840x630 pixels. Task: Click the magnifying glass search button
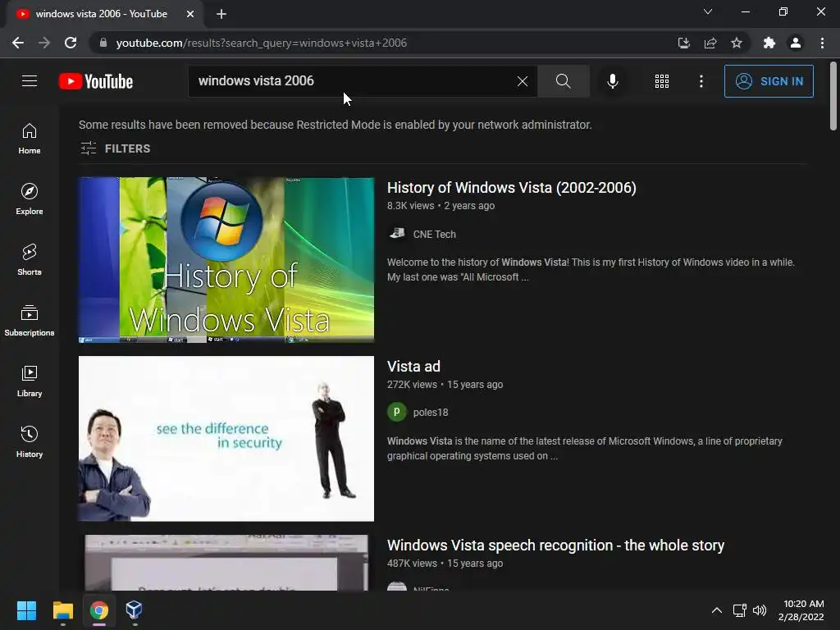click(563, 81)
